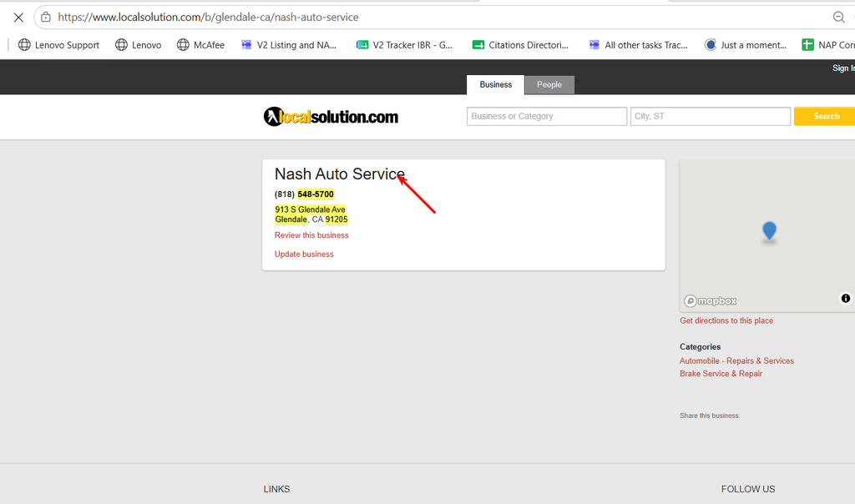Go to localsolution.com logo homepage
This screenshot has width=855, height=504.
pyautogui.click(x=331, y=117)
